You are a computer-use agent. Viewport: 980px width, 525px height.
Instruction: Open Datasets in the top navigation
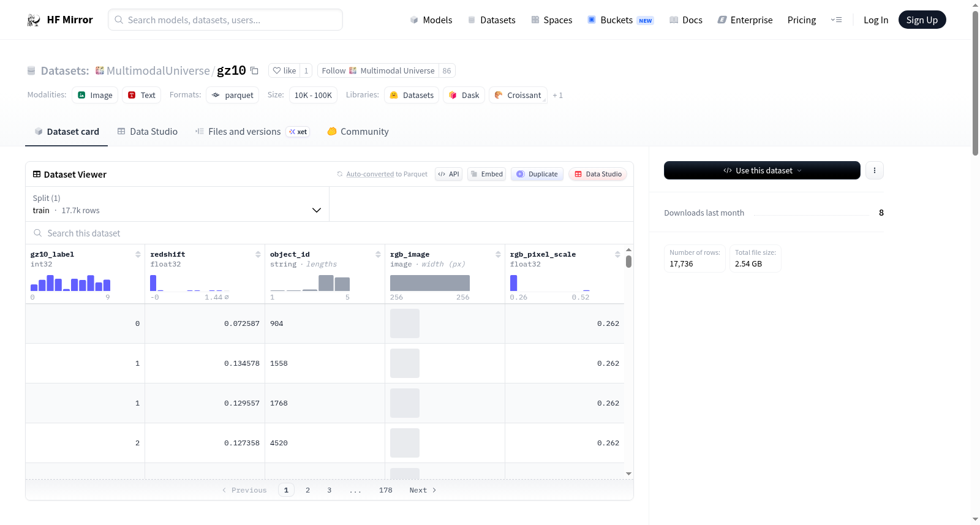point(491,20)
